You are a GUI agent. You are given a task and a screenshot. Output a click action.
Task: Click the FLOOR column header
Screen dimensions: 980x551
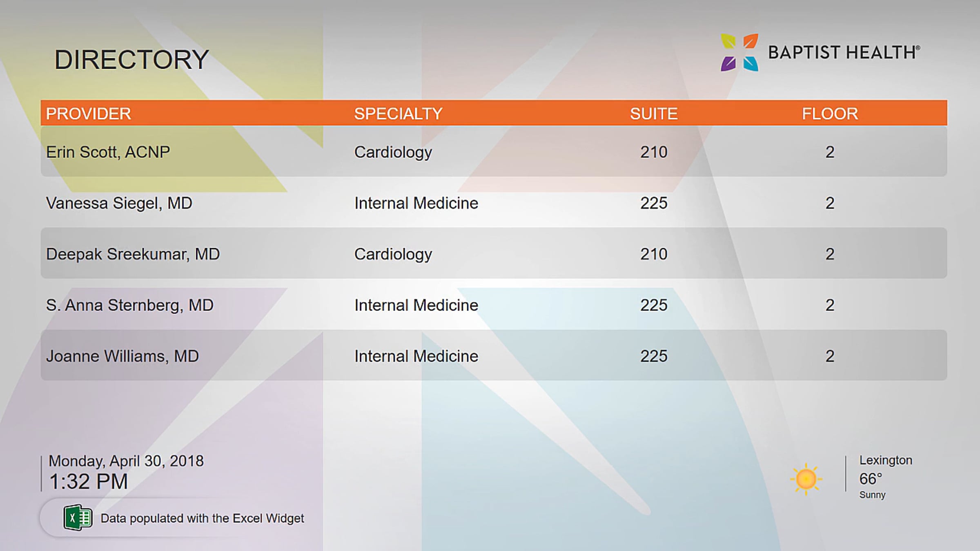pos(830,113)
